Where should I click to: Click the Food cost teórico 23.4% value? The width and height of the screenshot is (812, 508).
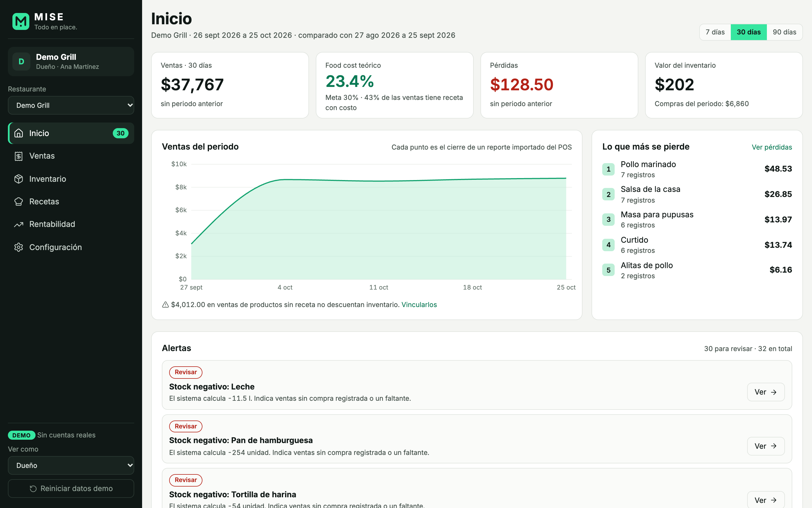tap(350, 82)
